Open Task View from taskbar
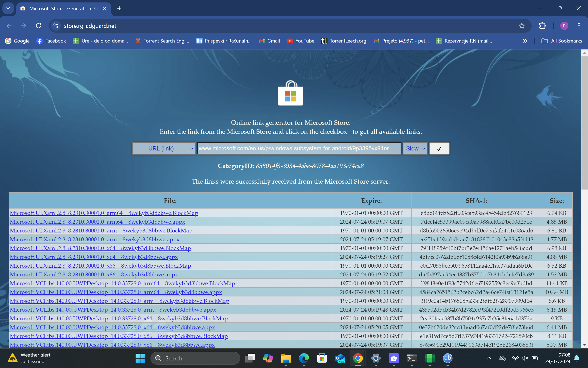This screenshot has height=368, width=588. click(x=250, y=358)
